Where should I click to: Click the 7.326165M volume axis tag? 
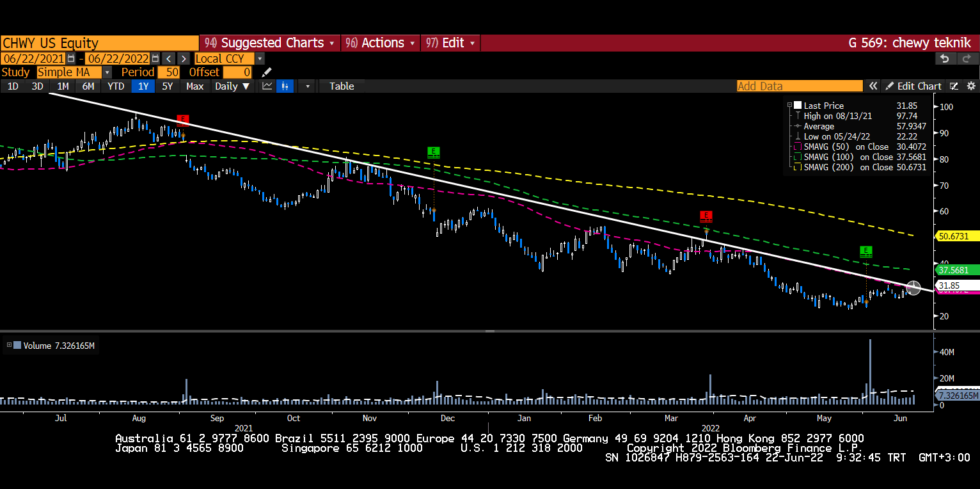pos(957,396)
